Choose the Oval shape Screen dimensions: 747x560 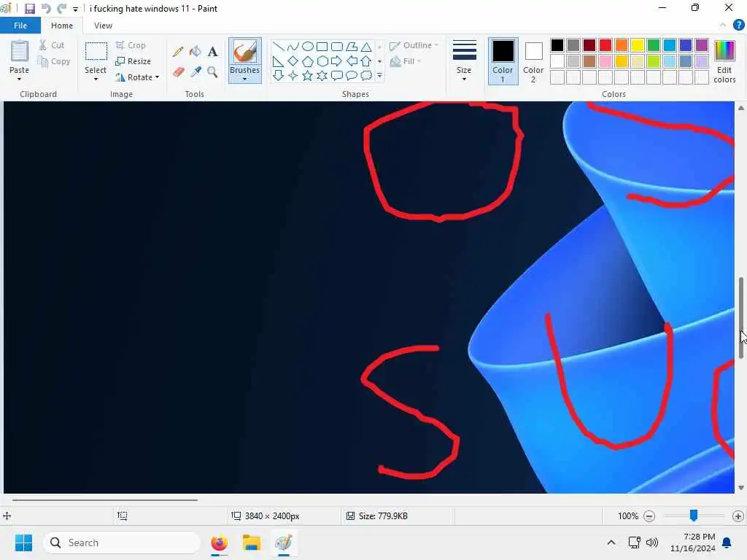coord(308,47)
